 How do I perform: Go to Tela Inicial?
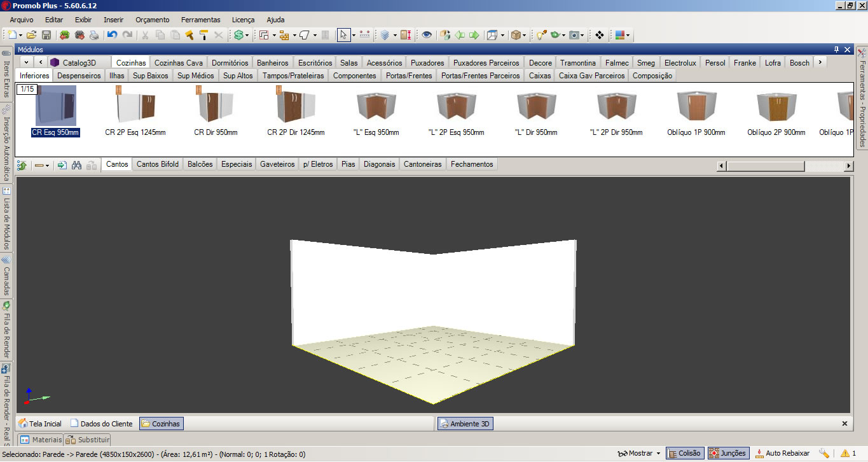pyautogui.click(x=40, y=423)
